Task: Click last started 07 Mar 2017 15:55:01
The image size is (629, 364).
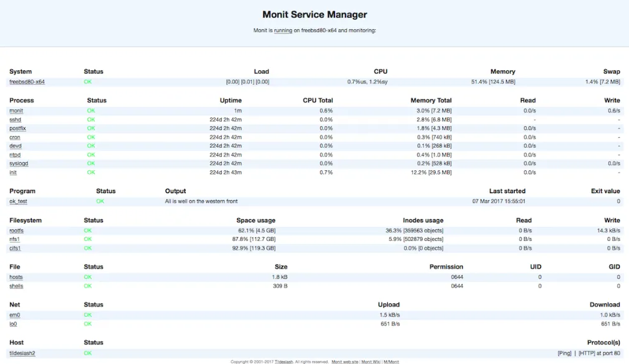Action: (x=498, y=201)
